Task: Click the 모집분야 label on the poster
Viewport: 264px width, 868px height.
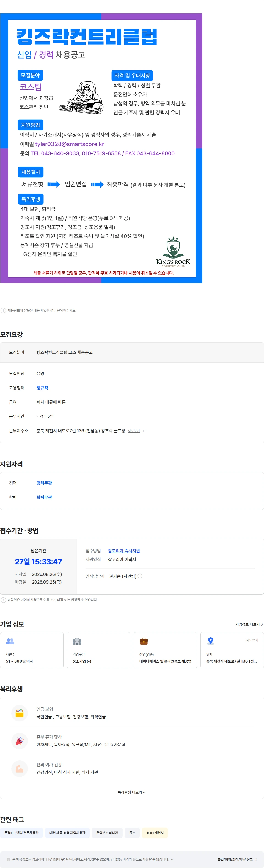Action: click(30, 75)
